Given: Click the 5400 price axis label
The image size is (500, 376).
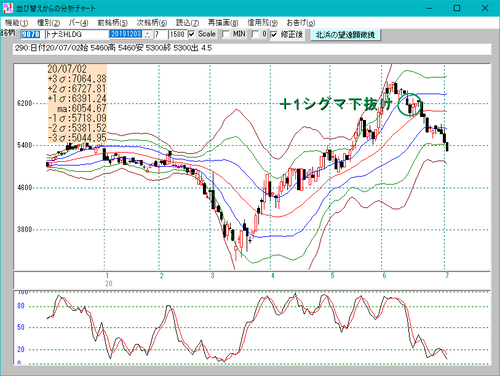Looking at the screenshot, I should click(x=25, y=145).
